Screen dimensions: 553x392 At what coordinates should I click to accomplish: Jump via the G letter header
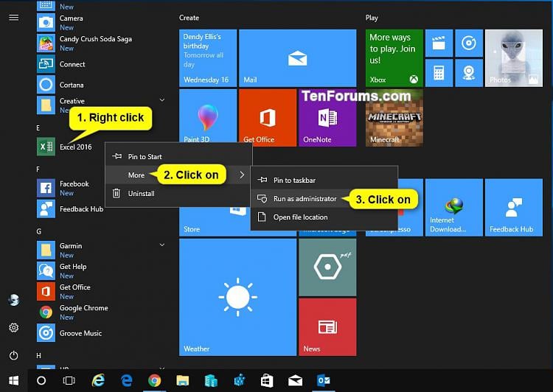(x=39, y=231)
